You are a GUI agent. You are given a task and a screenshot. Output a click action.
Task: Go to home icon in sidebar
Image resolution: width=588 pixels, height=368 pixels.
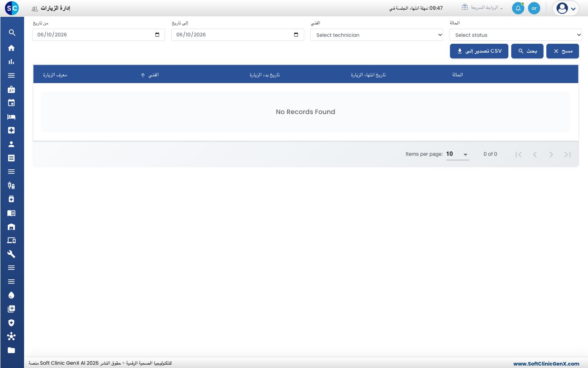point(11,48)
